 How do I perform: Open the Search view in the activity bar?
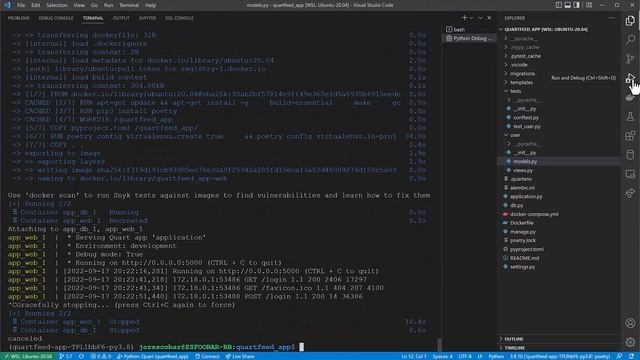pos(630,40)
